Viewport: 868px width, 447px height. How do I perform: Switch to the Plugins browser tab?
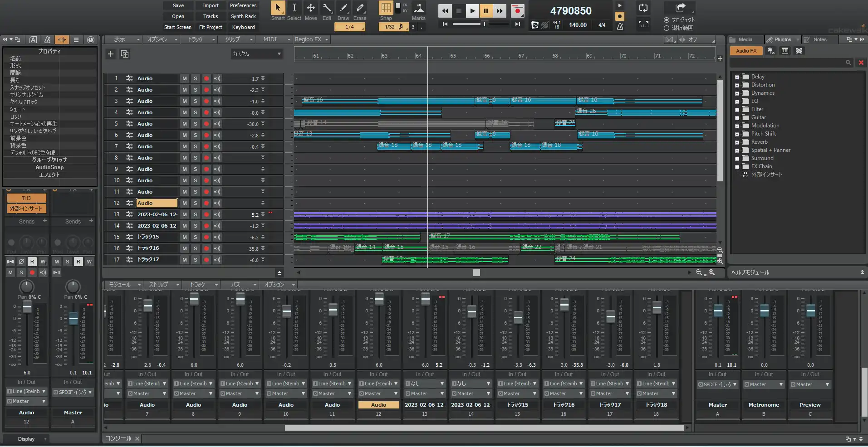click(782, 39)
